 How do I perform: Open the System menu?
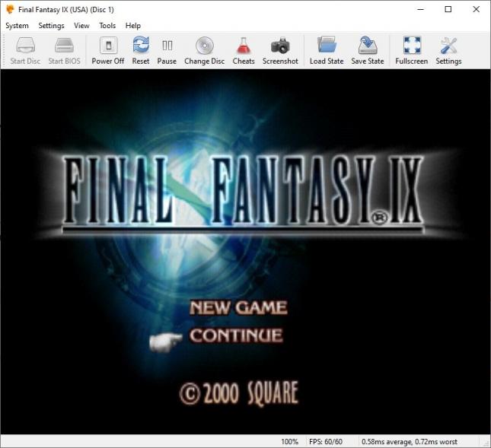[17, 26]
